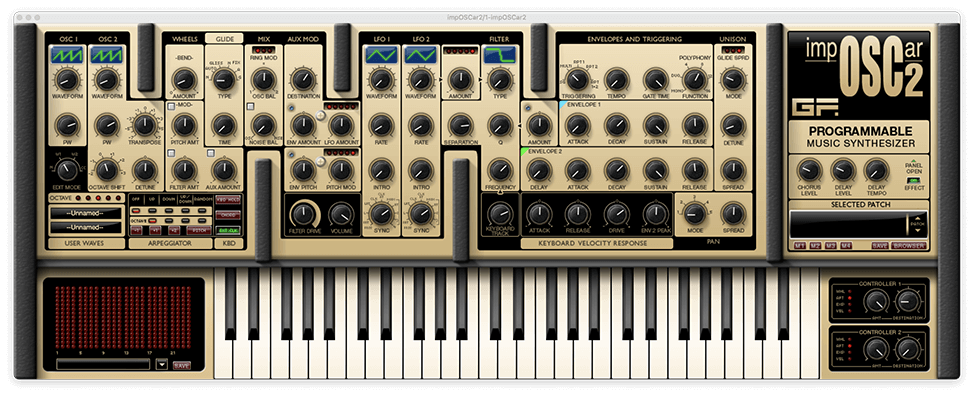Click the OSC 2 waveform display icon
Image resolution: width=973 pixels, height=394 pixels.
107,56
